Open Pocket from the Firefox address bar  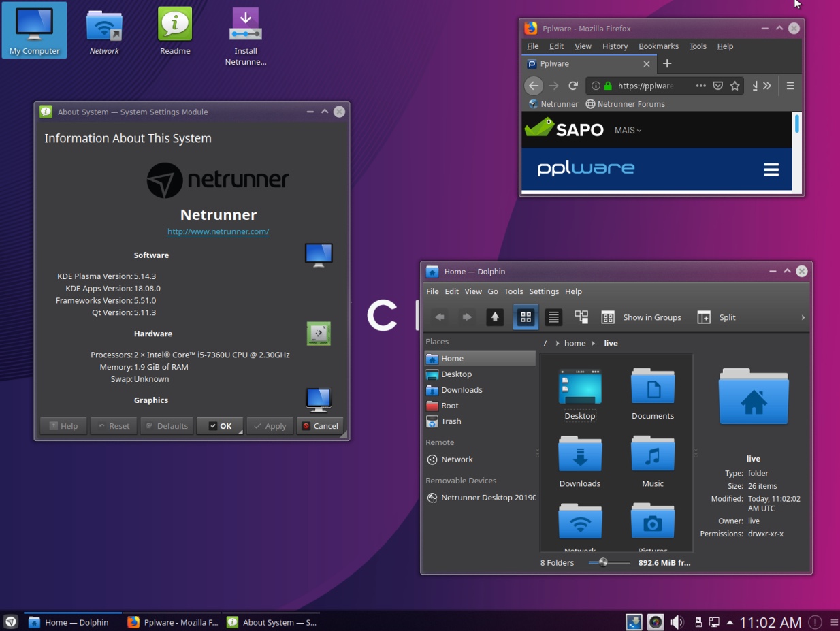(x=717, y=86)
